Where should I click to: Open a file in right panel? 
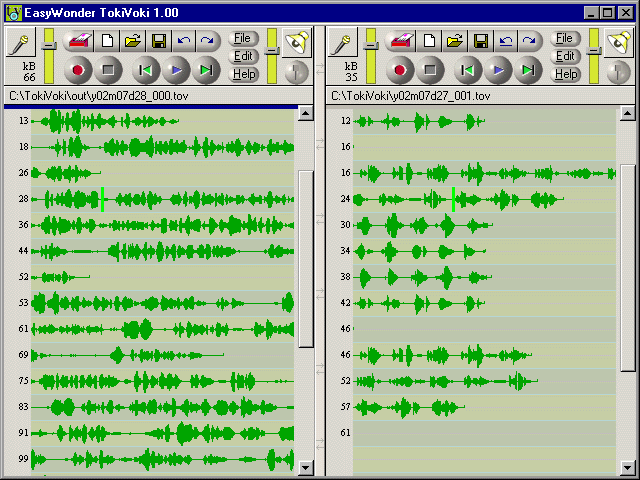pos(455,41)
